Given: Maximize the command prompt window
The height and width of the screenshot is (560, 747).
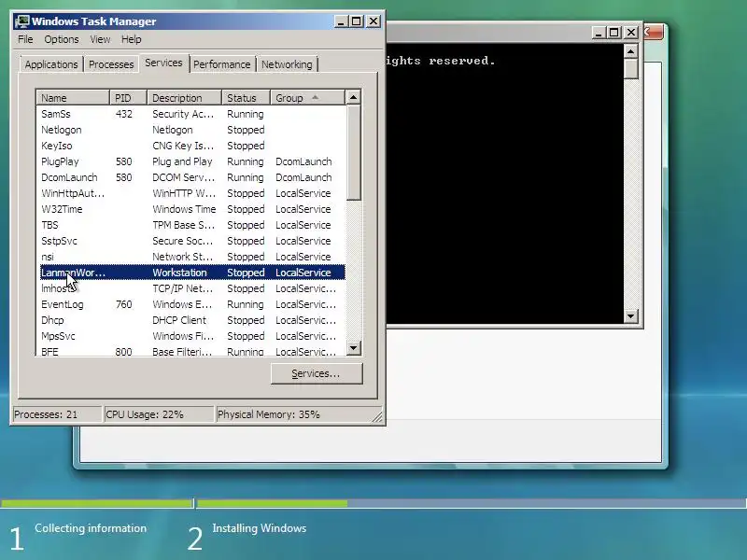Looking at the screenshot, I should pyautogui.click(x=614, y=33).
